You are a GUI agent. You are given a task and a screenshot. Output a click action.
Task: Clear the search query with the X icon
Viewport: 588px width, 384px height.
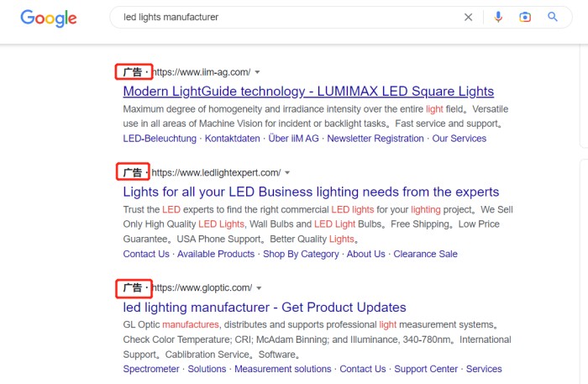[468, 18]
